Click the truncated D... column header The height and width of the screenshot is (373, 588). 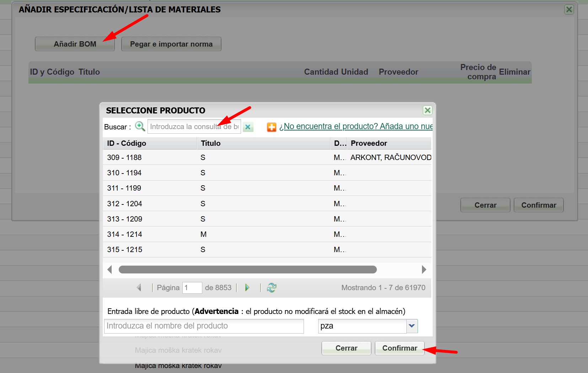coord(340,143)
